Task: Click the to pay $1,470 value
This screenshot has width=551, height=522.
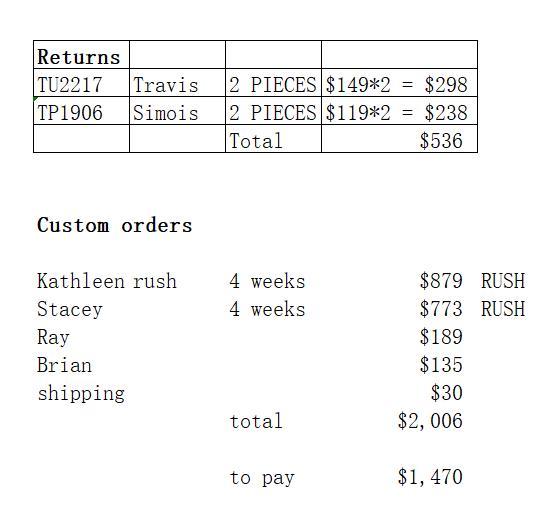Action: (430, 477)
